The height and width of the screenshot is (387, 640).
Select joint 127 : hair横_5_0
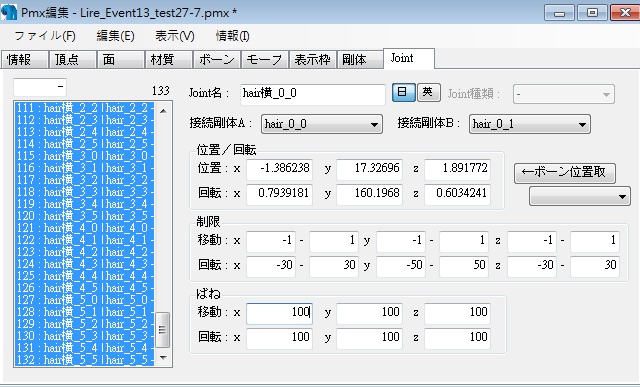pyautogui.click(x=85, y=300)
